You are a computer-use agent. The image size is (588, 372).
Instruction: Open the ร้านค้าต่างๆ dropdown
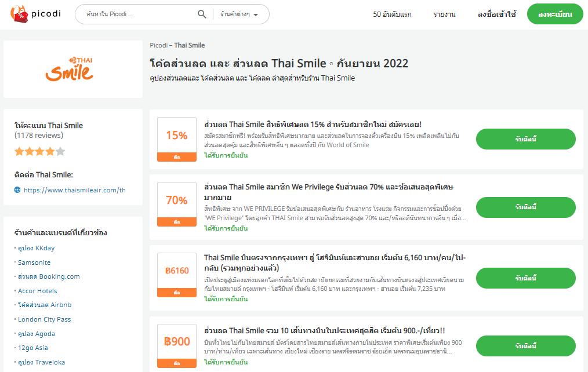click(x=239, y=14)
